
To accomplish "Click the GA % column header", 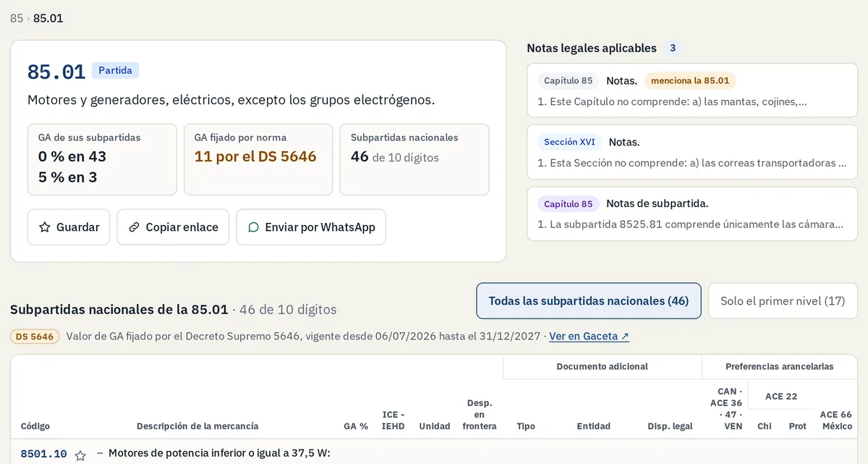I will (x=356, y=426).
